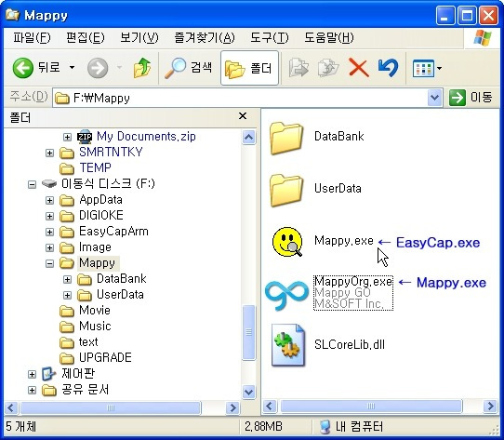
Task: Expand the SMRTNTKY folder node
Action: point(49,153)
